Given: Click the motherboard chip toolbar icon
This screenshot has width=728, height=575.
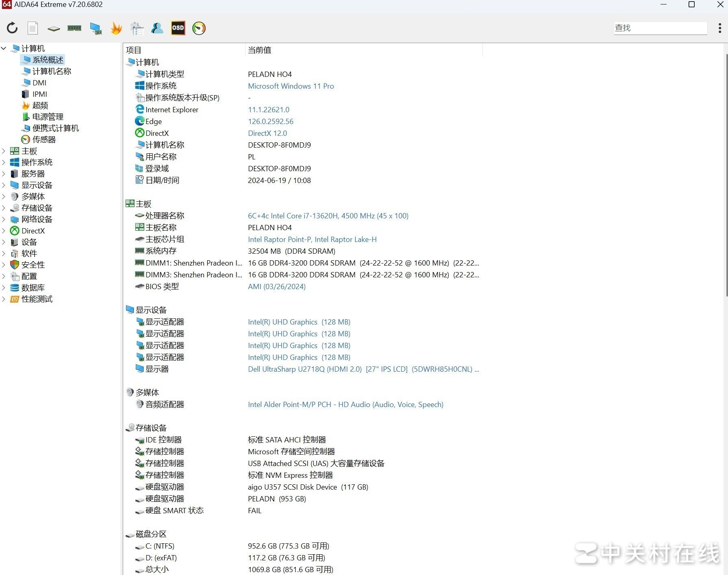Looking at the screenshot, I should coord(54,28).
